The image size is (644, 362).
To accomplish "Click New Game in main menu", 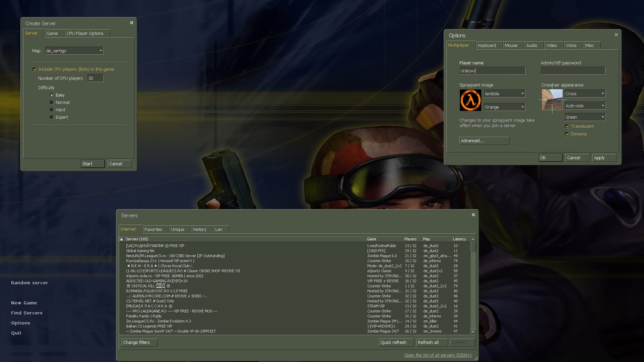I will 24,303.
